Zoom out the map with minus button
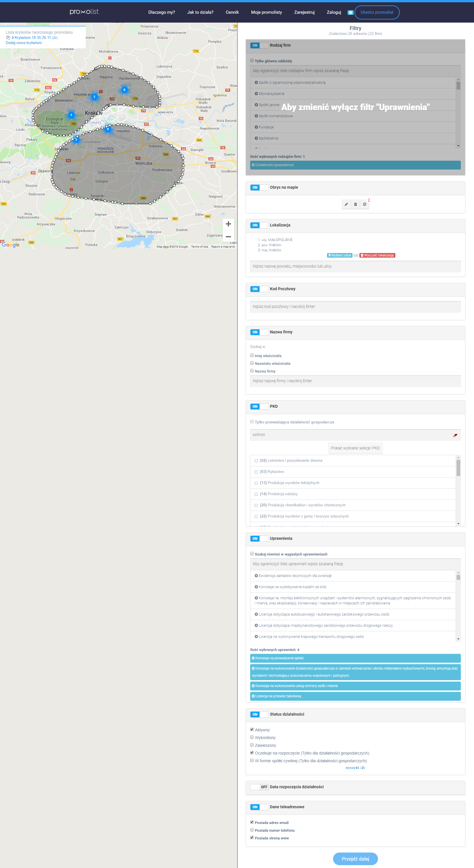 click(228, 236)
